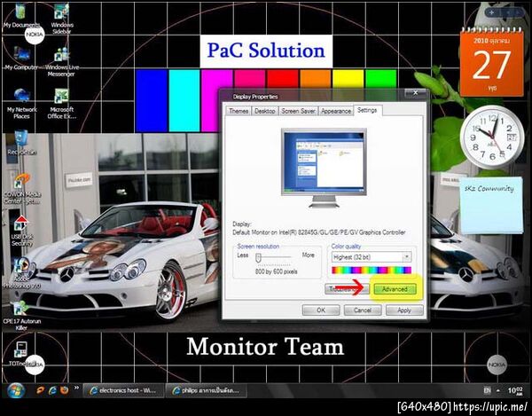The width and height of the screenshot is (532, 416).
Task: Click the Apply button
Action: point(404,310)
